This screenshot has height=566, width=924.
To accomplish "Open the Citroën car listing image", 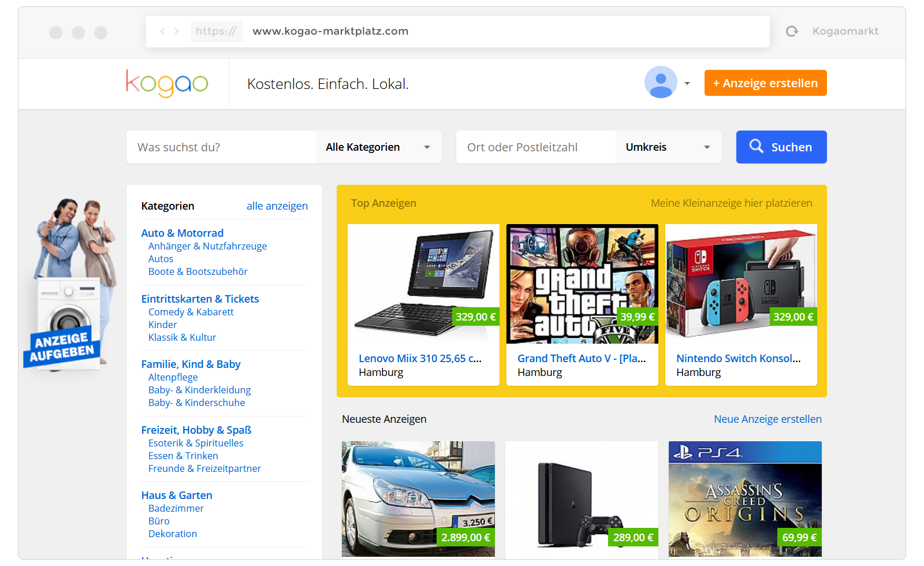I will click(418, 499).
